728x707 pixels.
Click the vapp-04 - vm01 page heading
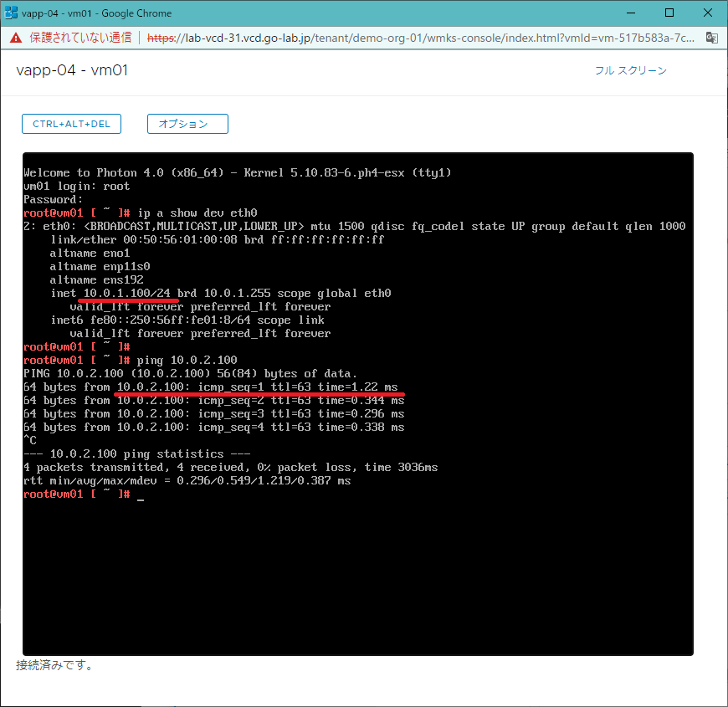pos(72,70)
